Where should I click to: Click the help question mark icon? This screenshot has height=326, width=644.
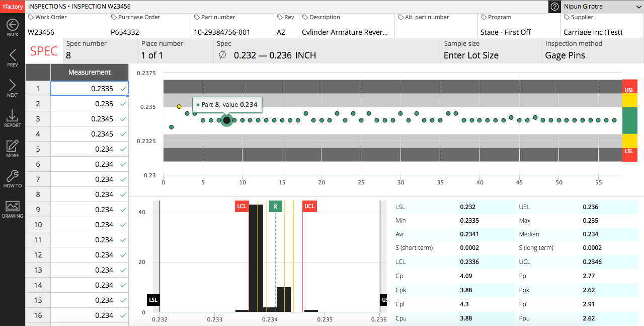[x=554, y=7]
